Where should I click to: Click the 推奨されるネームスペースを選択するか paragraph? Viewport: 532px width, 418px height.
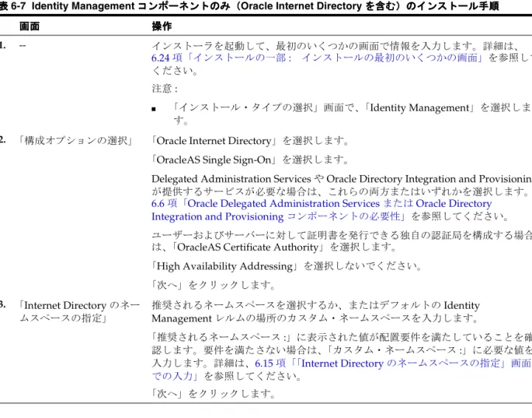316,312
